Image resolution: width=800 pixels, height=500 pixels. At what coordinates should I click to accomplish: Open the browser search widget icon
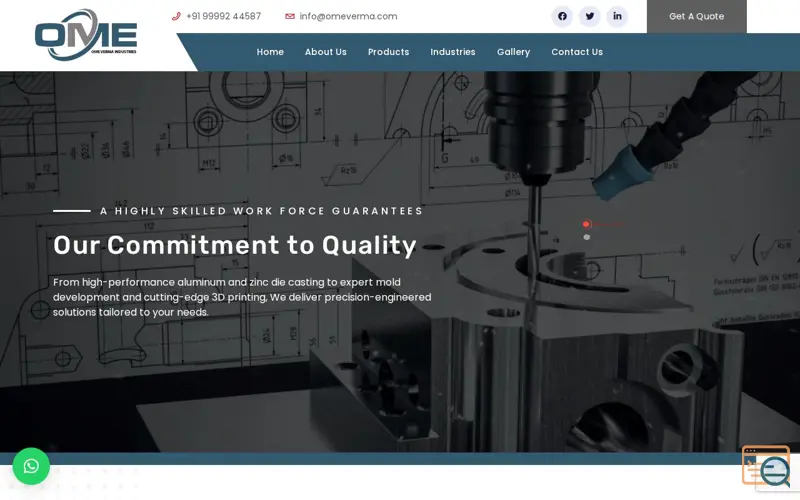tap(766, 467)
